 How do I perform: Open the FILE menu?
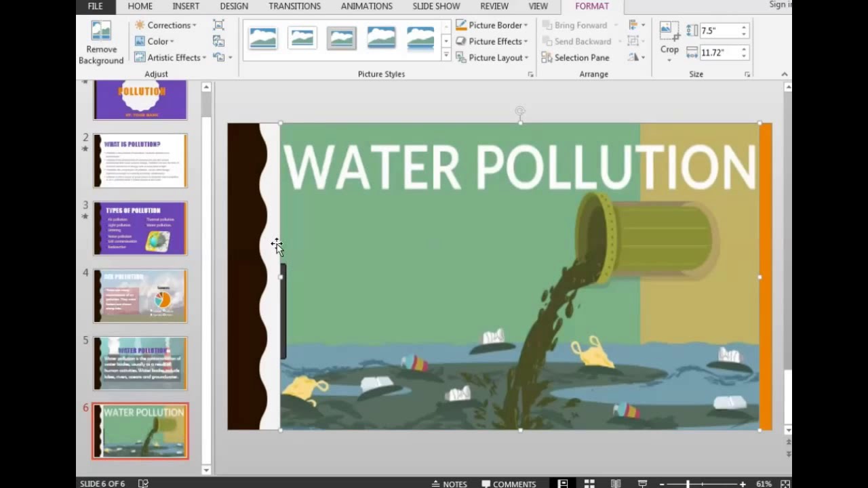(x=96, y=6)
